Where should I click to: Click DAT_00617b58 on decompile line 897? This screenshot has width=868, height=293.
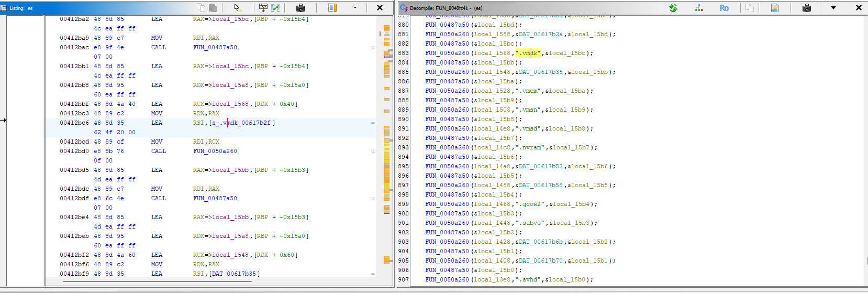[541, 185]
